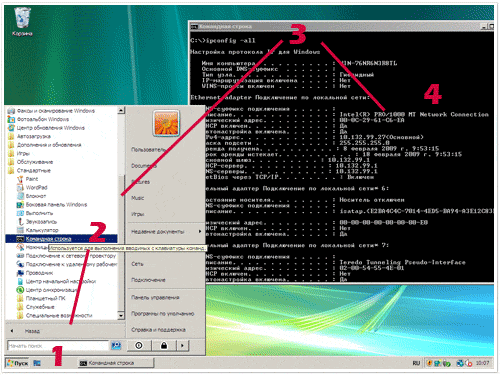Screen dimensions: 500x375
Task: Open 'Сеть' in Start menu
Action: click(x=137, y=264)
